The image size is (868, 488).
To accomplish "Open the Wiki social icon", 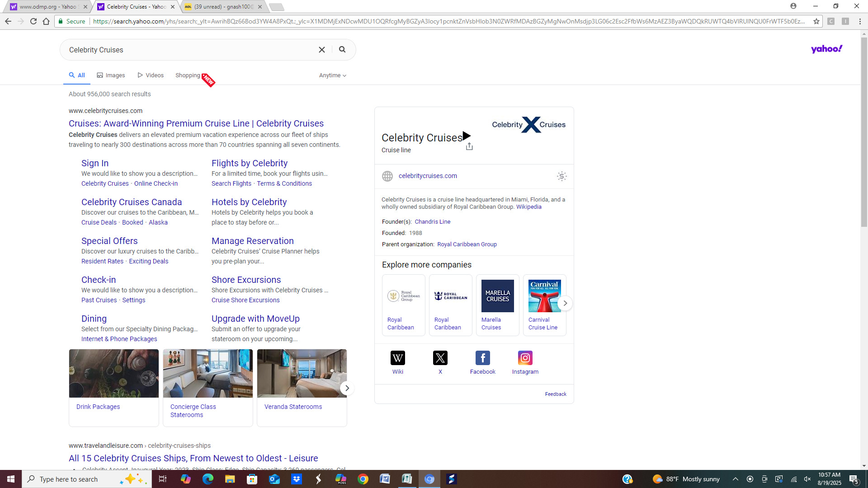I will coord(397,358).
